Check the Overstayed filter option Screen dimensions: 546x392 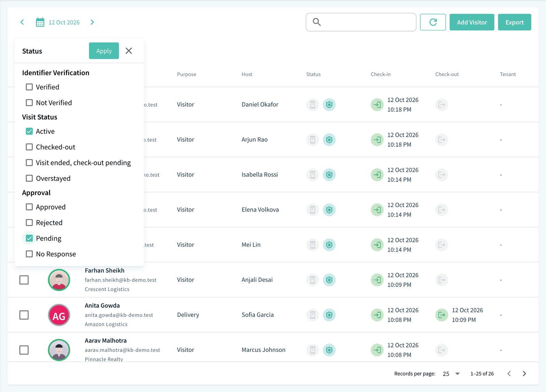pos(29,178)
